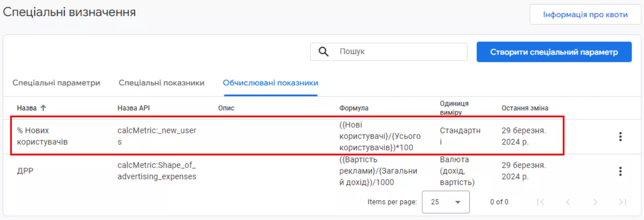
Task: Switch to Спеціальні параметри tab
Action: coord(57,83)
